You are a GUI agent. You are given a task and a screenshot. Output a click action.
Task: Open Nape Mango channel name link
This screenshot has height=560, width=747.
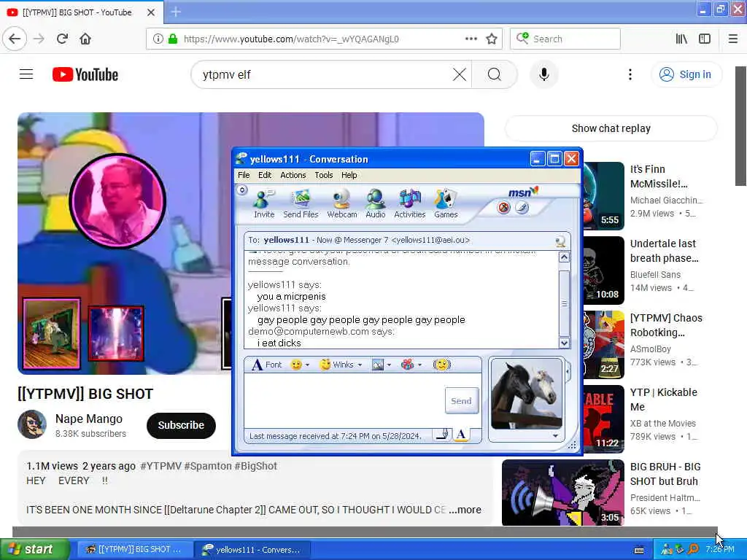[x=88, y=419]
